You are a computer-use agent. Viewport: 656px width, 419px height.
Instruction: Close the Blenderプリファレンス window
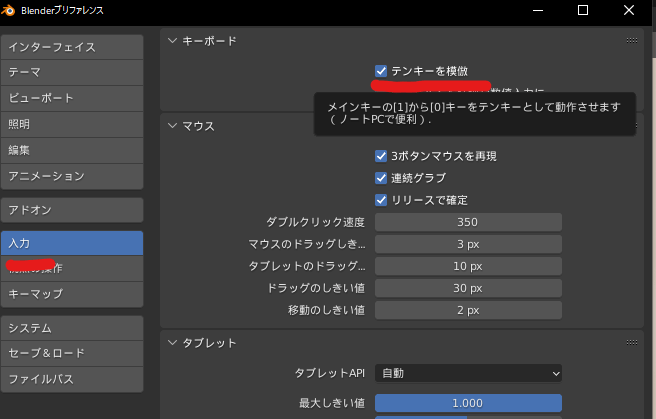click(x=629, y=10)
